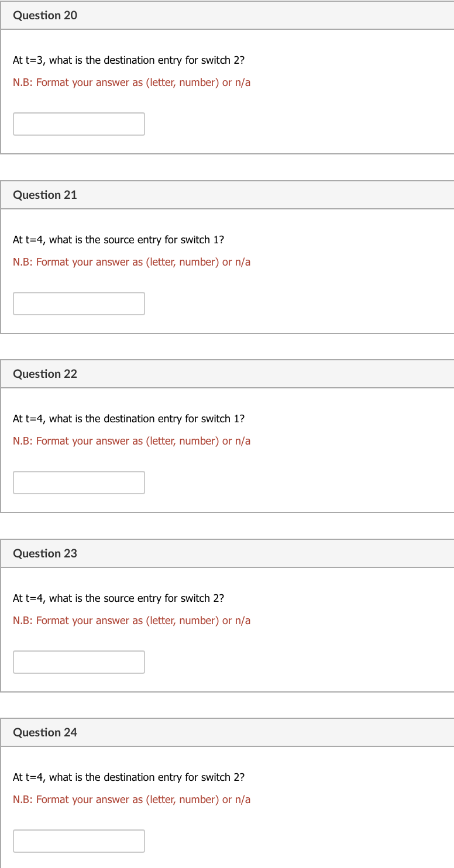Click the red formatting note under Question 24
Image resolution: width=454 pixels, height=868 pixels.
[132, 799]
